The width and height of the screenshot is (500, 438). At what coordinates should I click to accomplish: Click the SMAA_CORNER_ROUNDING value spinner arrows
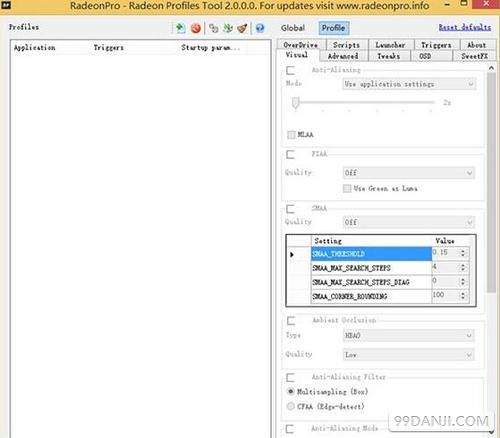[463, 296]
